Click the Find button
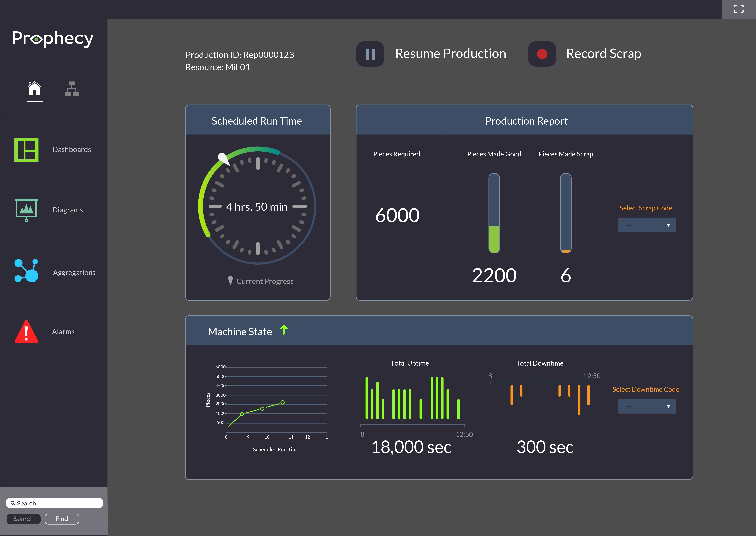The image size is (756, 536). click(x=62, y=519)
